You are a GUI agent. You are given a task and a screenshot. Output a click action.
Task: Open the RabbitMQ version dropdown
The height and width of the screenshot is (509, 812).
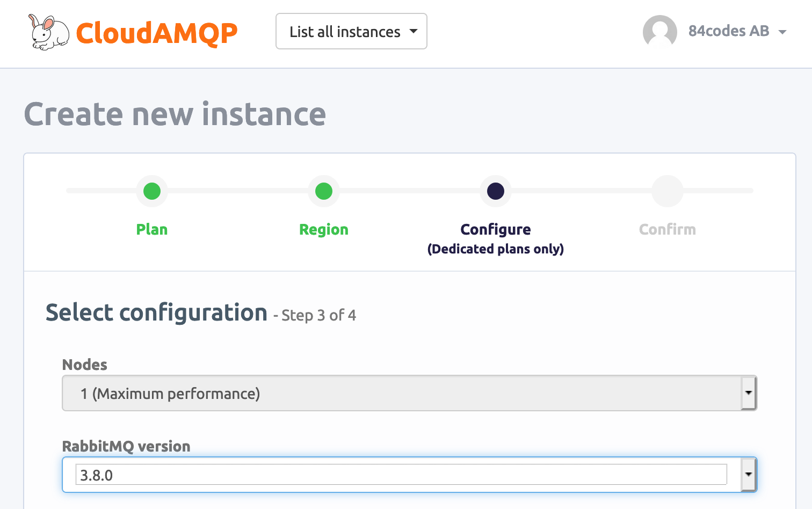[x=410, y=475]
